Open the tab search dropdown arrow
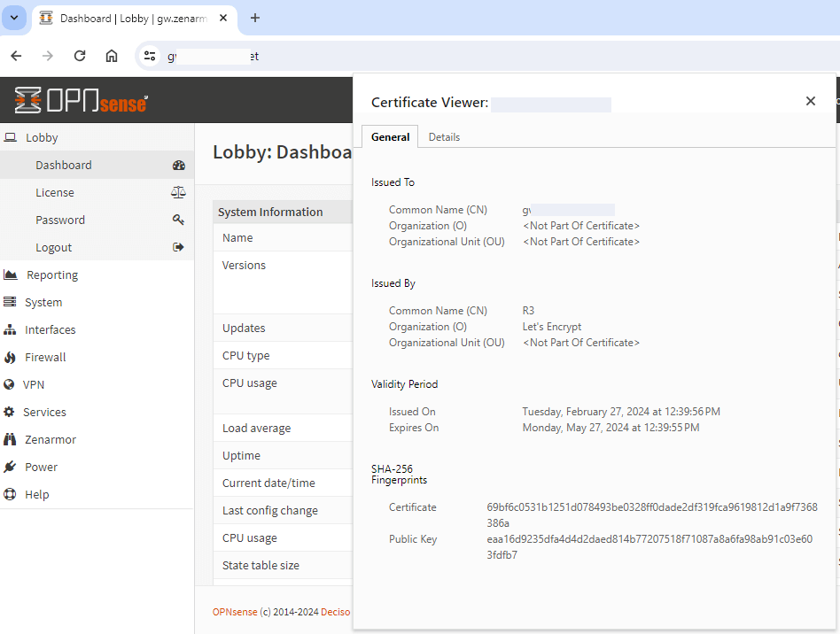 coord(14,18)
